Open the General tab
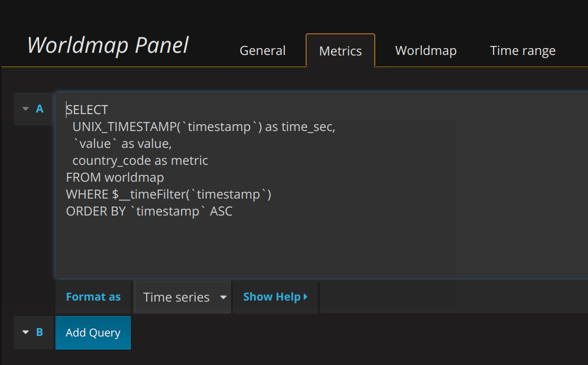This screenshot has height=365, width=588. pyautogui.click(x=262, y=50)
